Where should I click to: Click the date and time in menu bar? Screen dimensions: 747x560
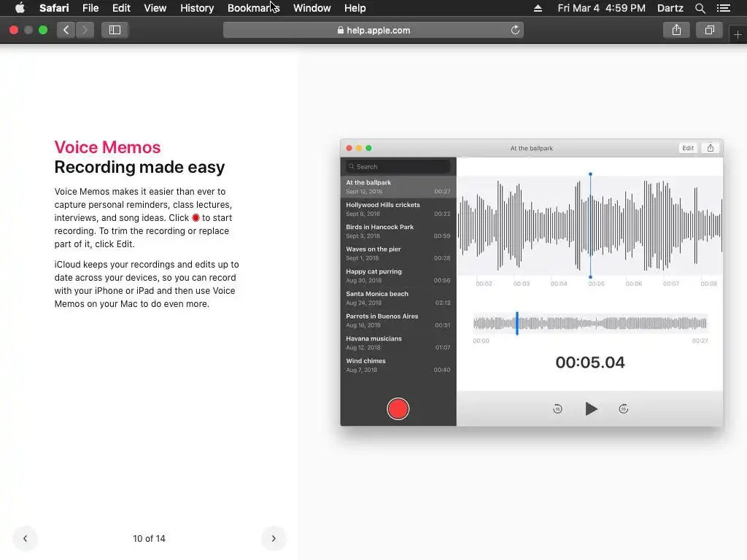pyautogui.click(x=601, y=8)
